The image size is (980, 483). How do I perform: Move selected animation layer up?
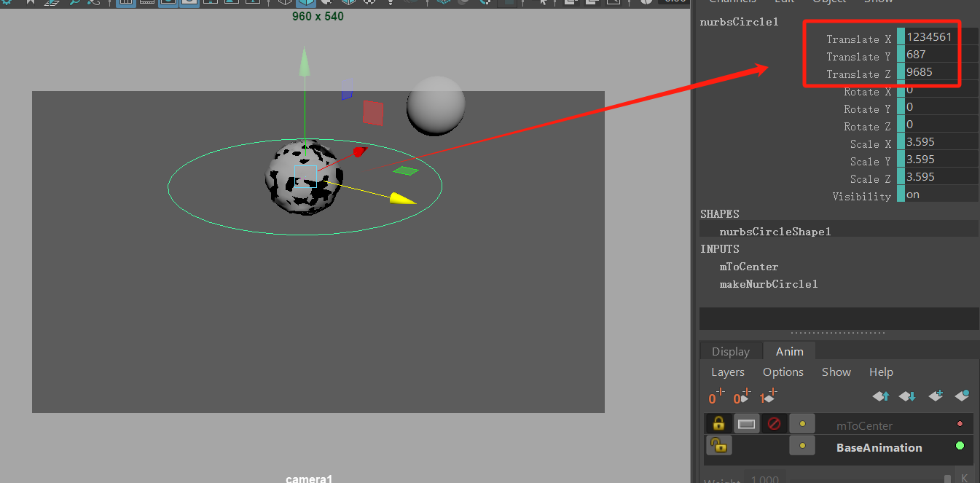click(x=882, y=396)
